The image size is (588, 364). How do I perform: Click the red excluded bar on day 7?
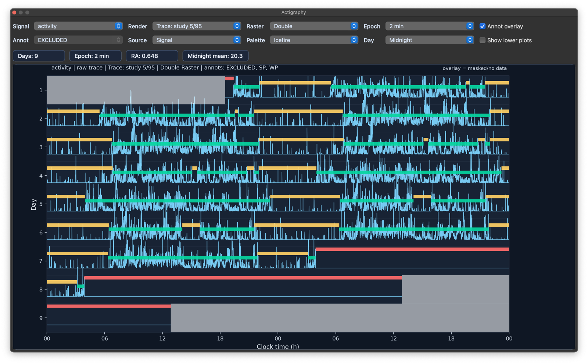click(x=412, y=249)
